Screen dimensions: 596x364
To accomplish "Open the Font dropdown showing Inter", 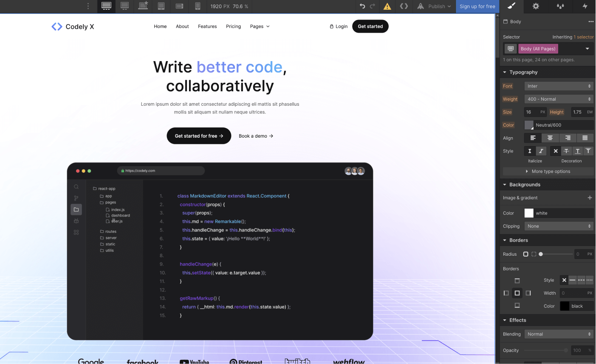I will point(559,86).
